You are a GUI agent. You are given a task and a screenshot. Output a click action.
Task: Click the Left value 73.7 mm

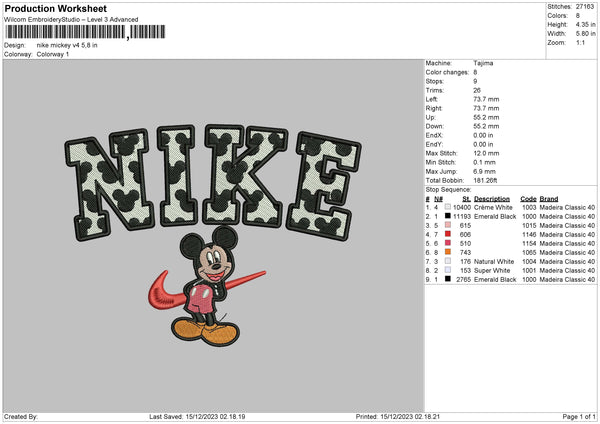pos(486,99)
